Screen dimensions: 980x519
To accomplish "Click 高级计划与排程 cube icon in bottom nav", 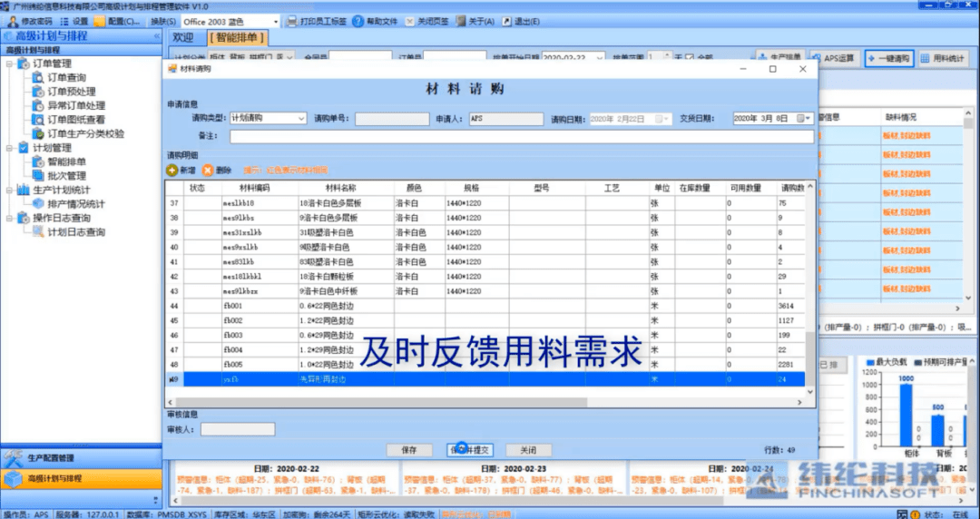I will coord(13,479).
